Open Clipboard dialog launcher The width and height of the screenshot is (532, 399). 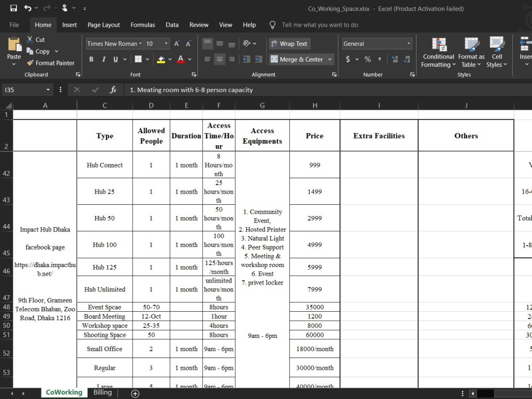click(x=78, y=74)
